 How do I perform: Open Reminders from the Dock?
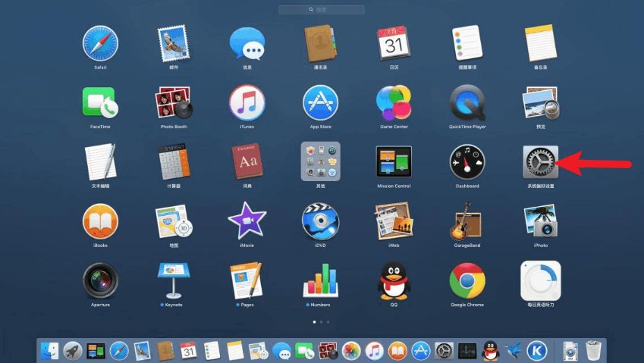[212, 351]
